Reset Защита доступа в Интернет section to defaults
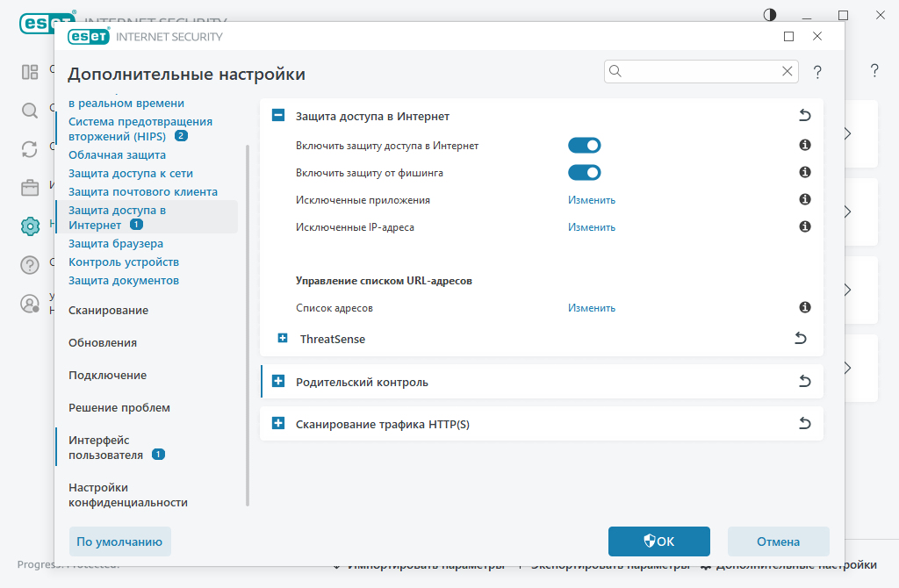The height and width of the screenshot is (588, 899). tap(805, 116)
